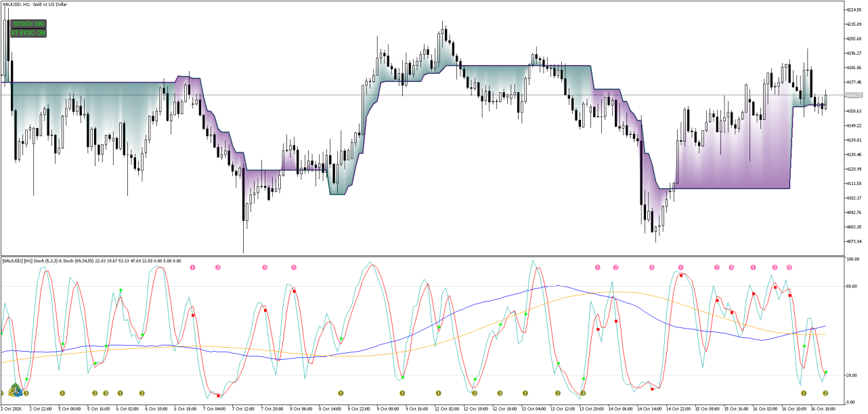The image size is (868, 414).
Task: Click the 9 Oct 08:00 time axis label
Action: tap(388, 409)
